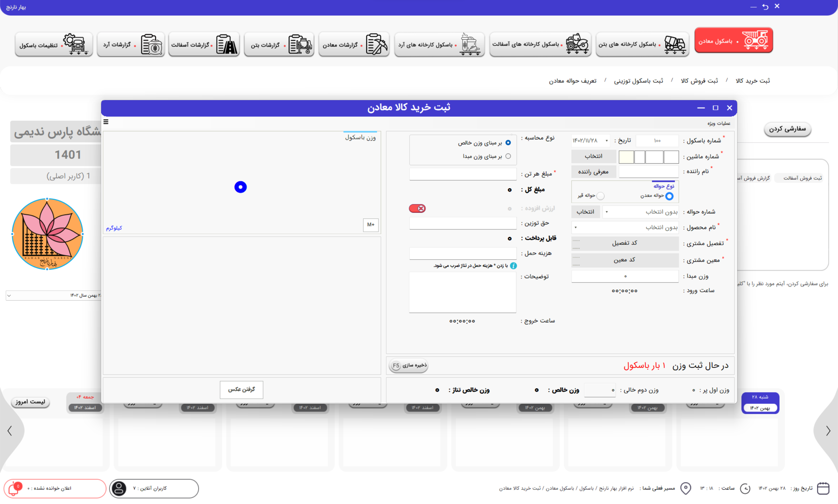
Task: Open the باسکول معادن truck icon module
Action: (x=755, y=40)
